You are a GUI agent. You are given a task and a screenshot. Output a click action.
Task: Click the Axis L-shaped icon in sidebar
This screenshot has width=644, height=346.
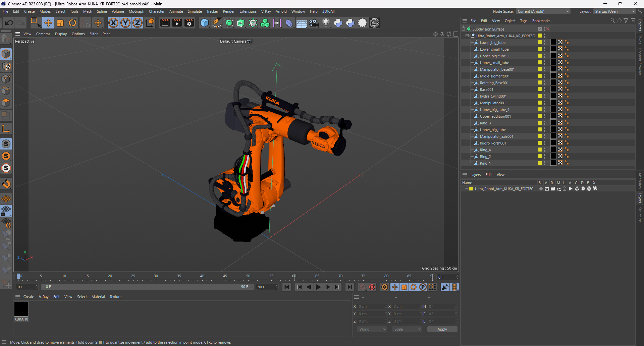pos(6,128)
